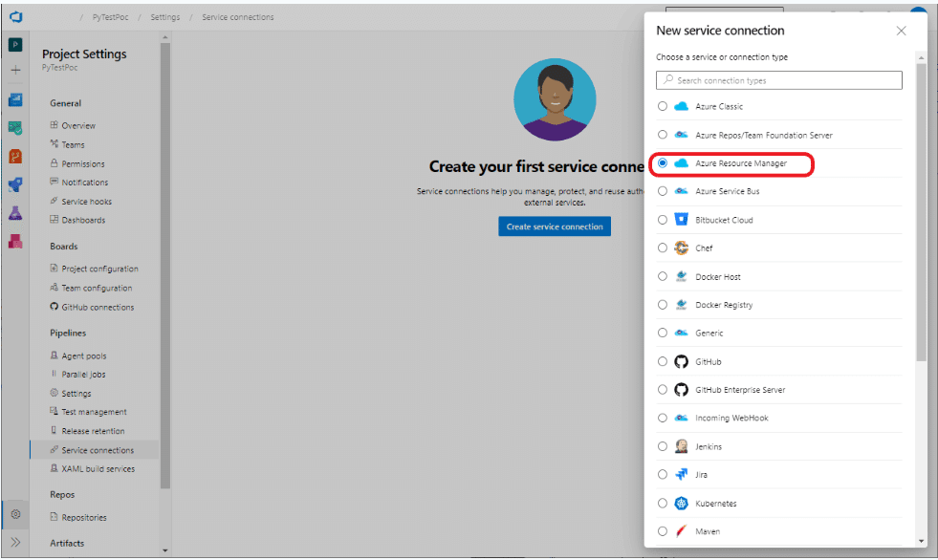This screenshot has width=938, height=560.
Task: Select the Azure Classic radio button
Action: 663,106
